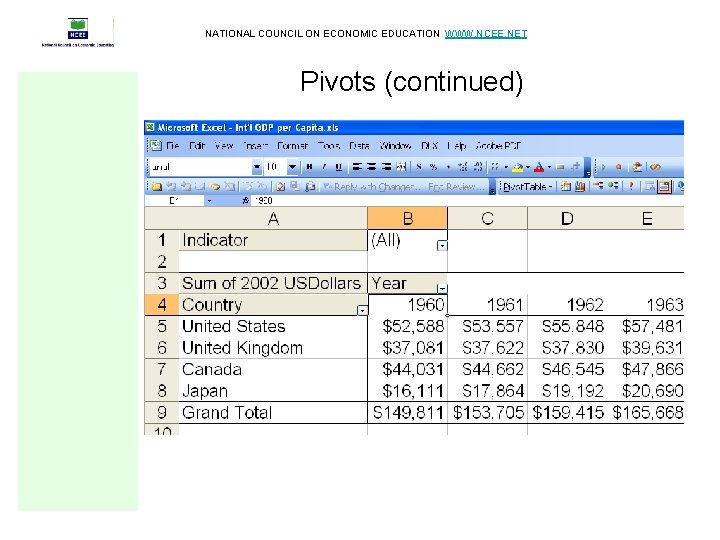720x540 pixels.
Task: Apply Align Left to the cell
Action: click(357, 167)
